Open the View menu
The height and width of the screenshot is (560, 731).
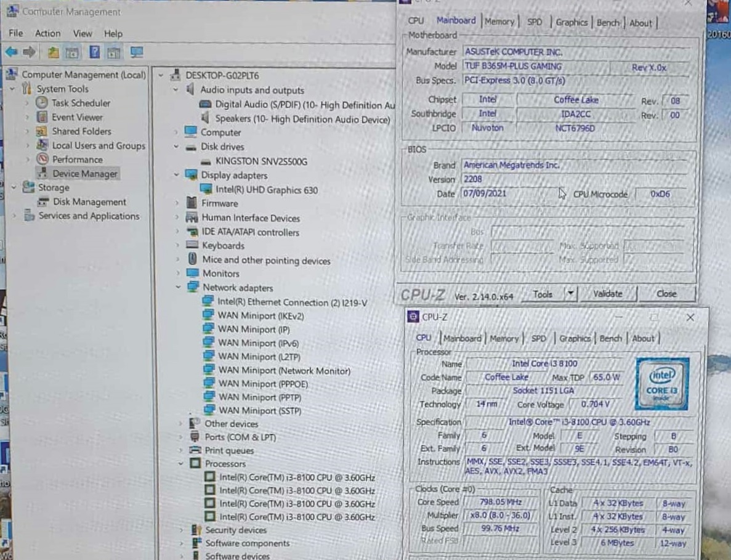82,33
